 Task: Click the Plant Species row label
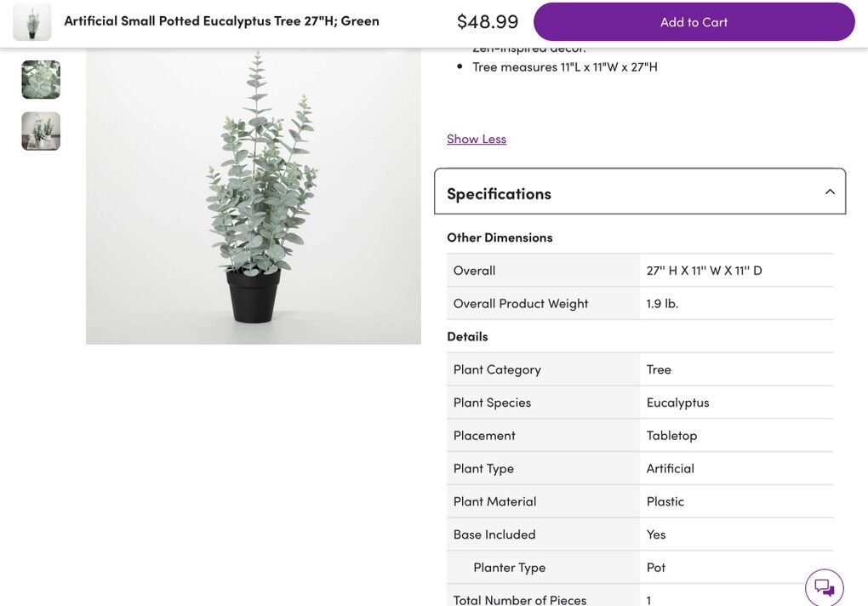click(x=492, y=402)
